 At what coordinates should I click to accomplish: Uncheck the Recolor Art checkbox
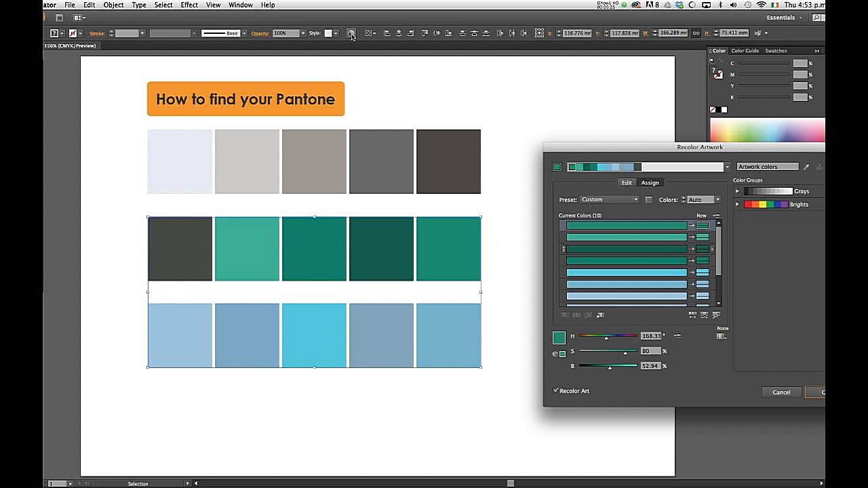click(x=556, y=390)
